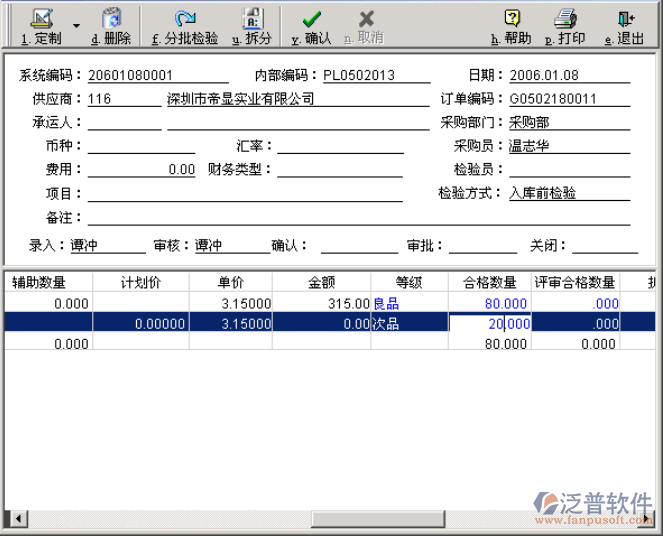This screenshot has height=536, width=663.
Task: Click the horizontal scrollbar left arrow
Action: (x=14, y=519)
